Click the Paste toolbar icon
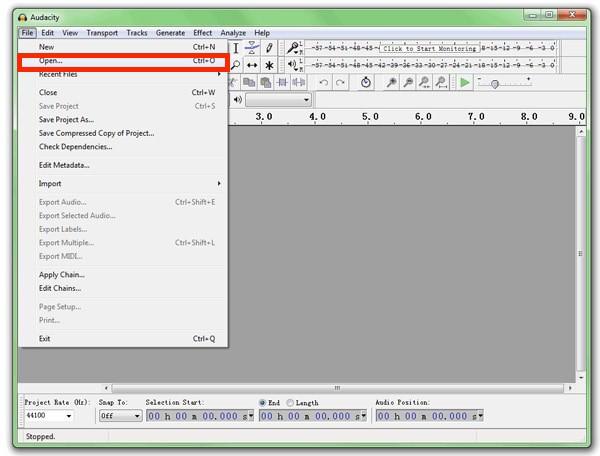The width and height of the screenshot is (600, 456). (x=266, y=82)
